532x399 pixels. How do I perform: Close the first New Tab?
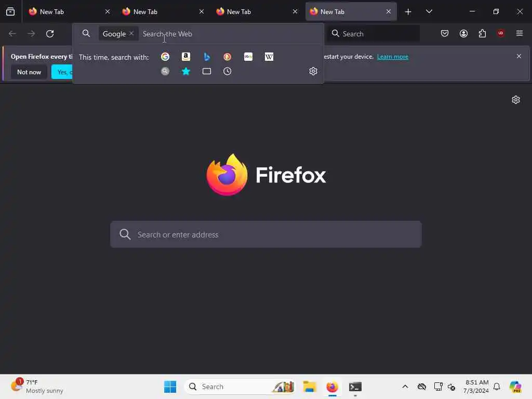click(108, 11)
